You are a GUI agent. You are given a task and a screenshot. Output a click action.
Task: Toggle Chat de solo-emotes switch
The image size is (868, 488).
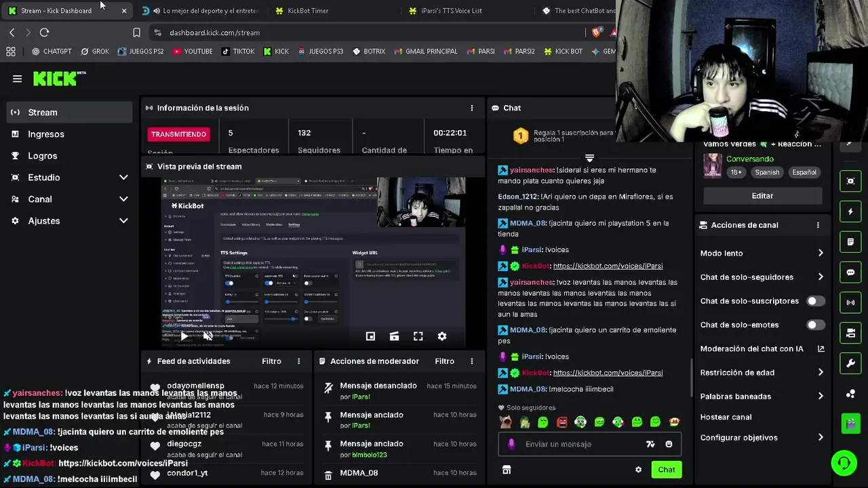(816, 325)
